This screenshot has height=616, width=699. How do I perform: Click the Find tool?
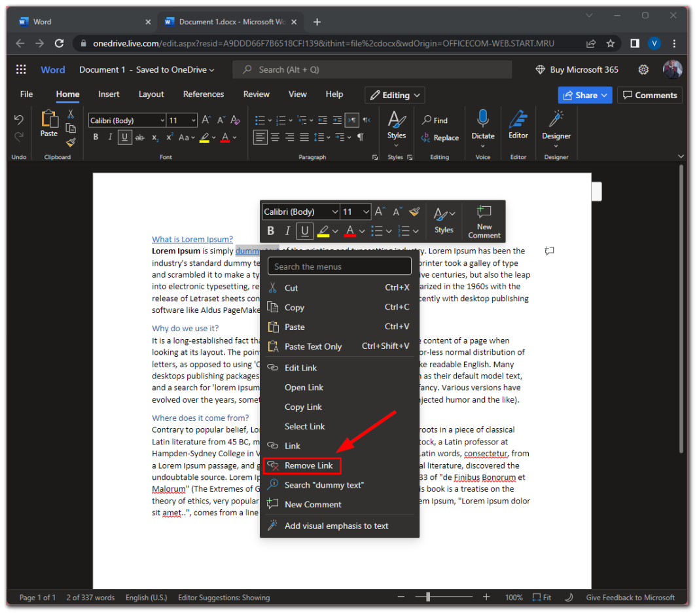[x=435, y=120]
